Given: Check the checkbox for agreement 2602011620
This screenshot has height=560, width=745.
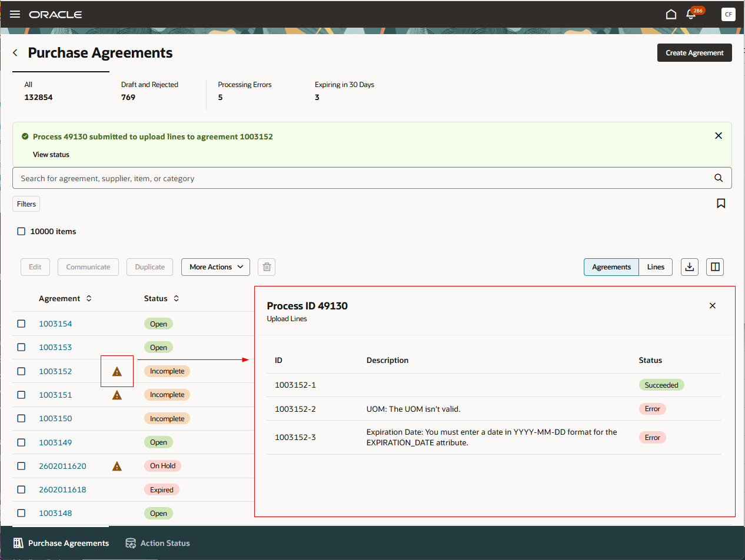Looking at the screenshot, I should 21,465.
